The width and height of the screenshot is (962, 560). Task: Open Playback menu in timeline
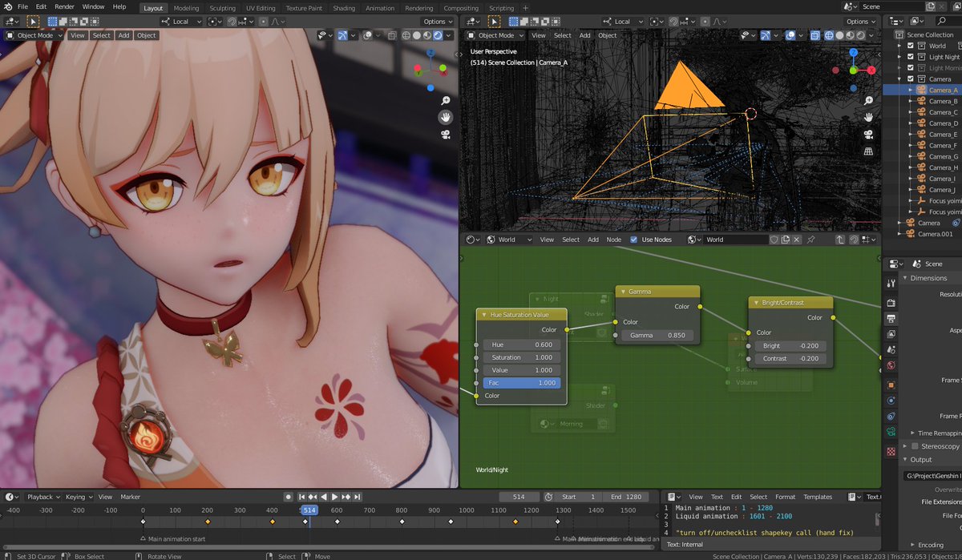[43, 497]
